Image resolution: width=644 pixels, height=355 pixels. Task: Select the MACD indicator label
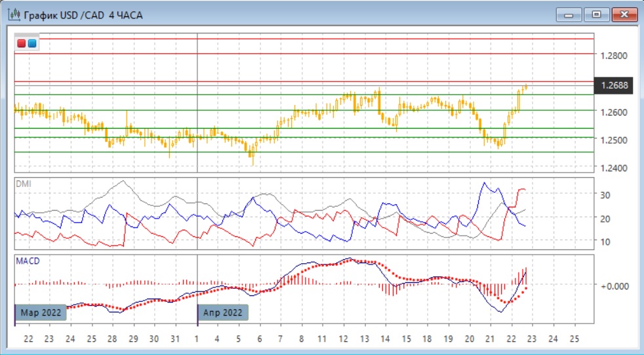[28, 261]
